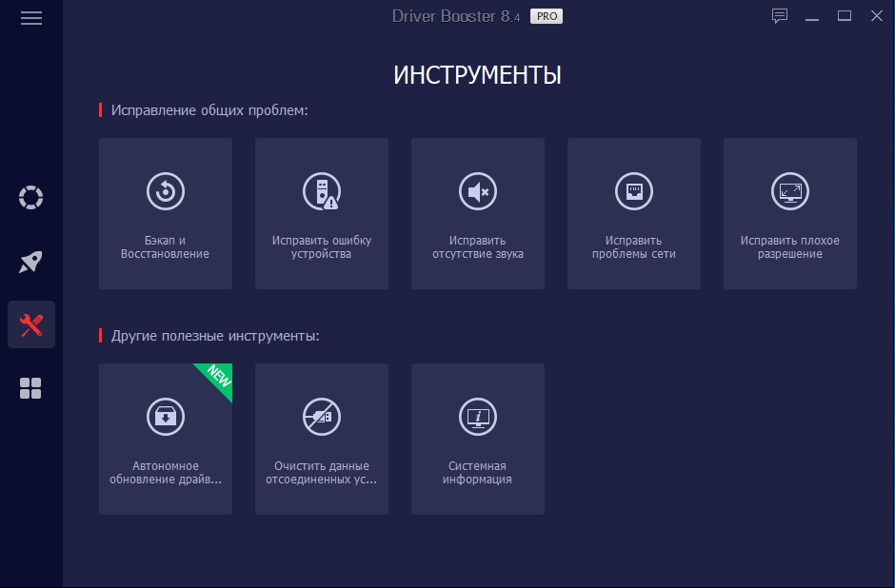Open the Action Center four-squares icon

(x=31, y=388)
